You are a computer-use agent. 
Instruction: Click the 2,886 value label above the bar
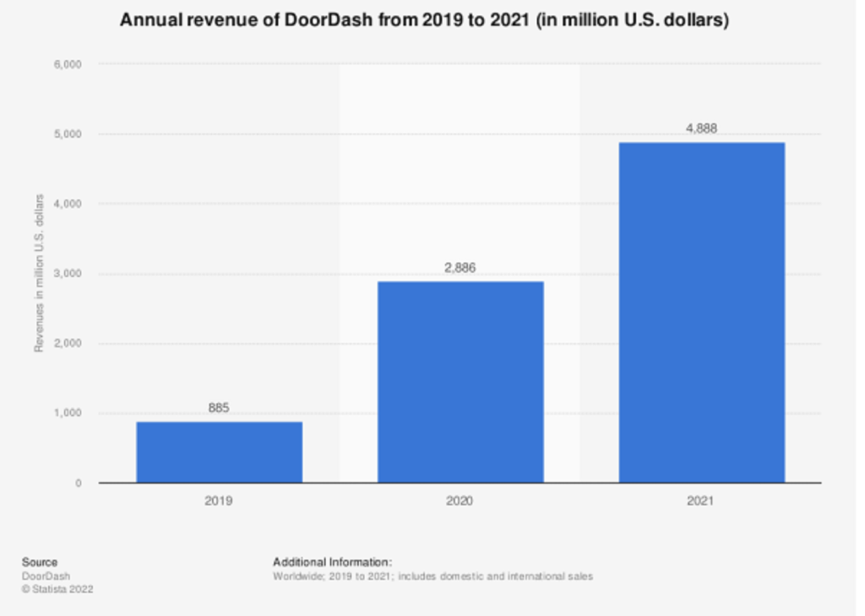click(x=460, y=268)
